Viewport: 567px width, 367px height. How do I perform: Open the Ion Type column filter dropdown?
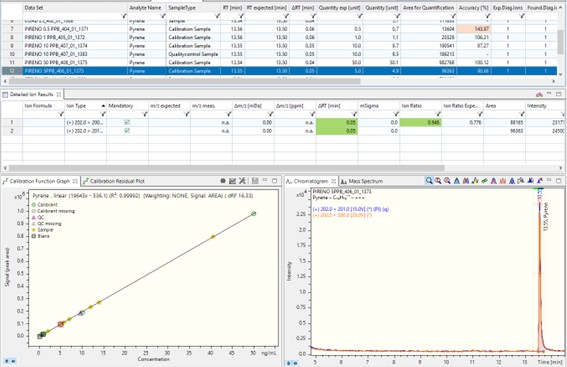pos(103,114)
